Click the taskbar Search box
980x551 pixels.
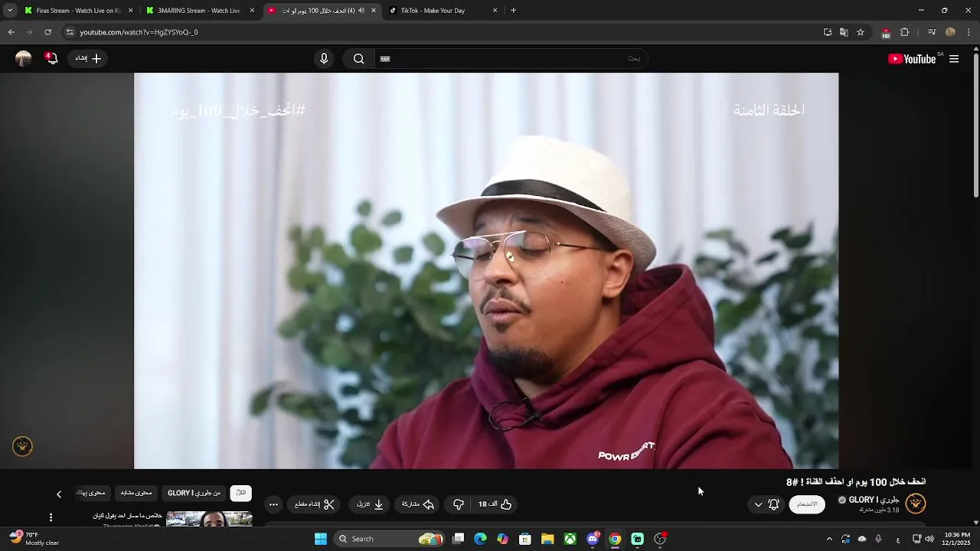coord(390,539)
